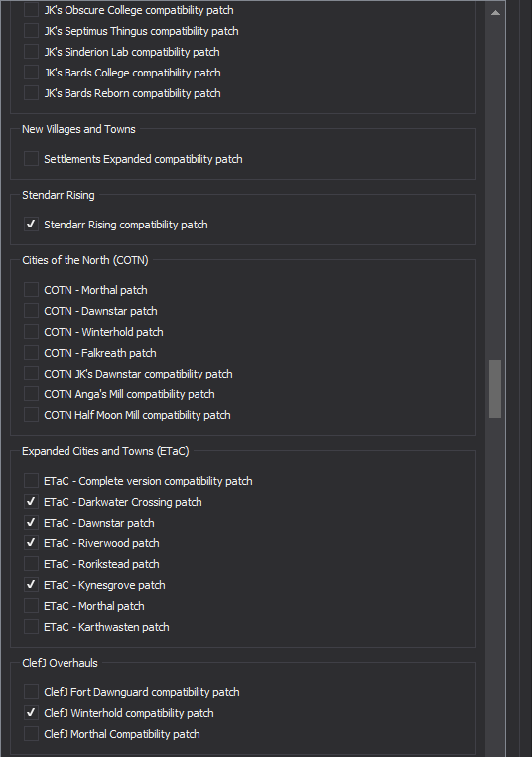
Task: Uncheck ETaC - Riverwood patch
Action: pos(32,543)
